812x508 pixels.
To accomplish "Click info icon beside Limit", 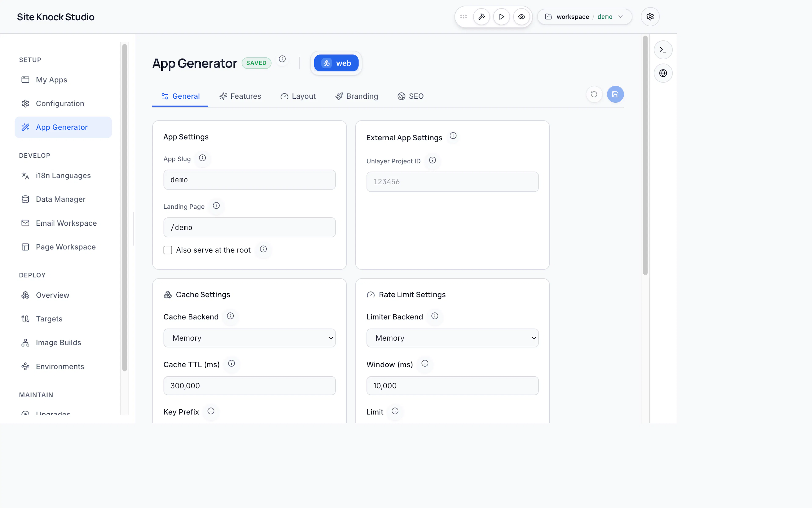I will (x=395, y=411).
